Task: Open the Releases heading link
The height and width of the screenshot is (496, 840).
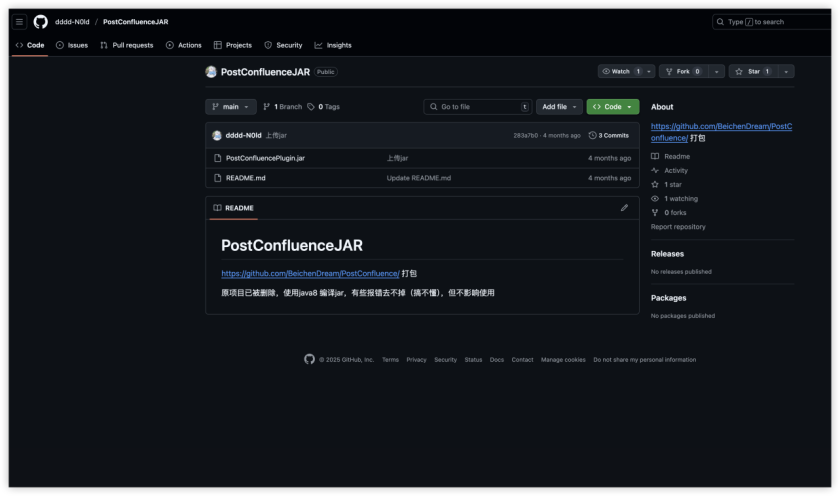Action: point(668,254)
